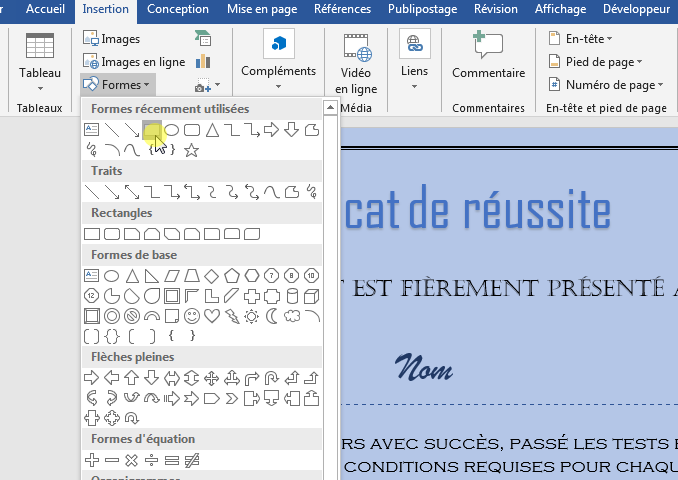Expand the Numéro de page menu
This screenshot has height=480, width=678.
609,85
